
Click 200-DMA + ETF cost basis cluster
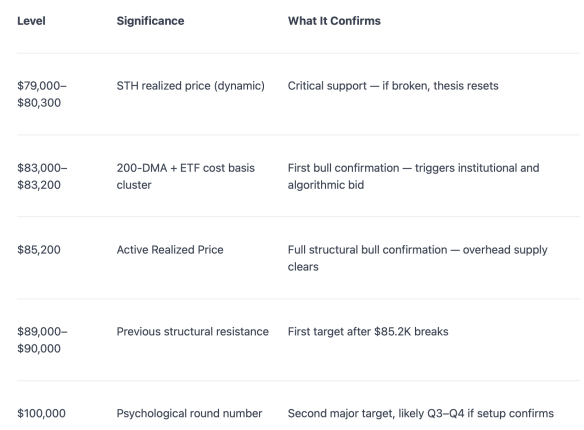(185, 176)
